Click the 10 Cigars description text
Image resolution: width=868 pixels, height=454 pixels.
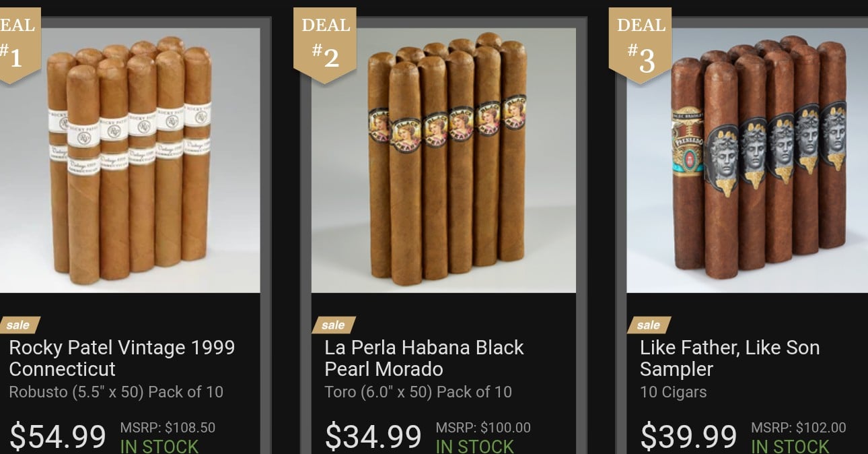point(674,392)
